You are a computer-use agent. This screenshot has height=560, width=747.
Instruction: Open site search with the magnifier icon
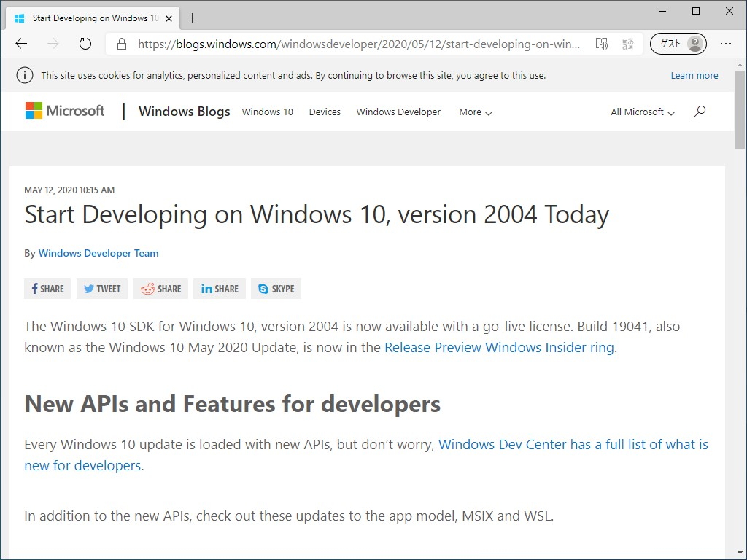pos(700,112)
